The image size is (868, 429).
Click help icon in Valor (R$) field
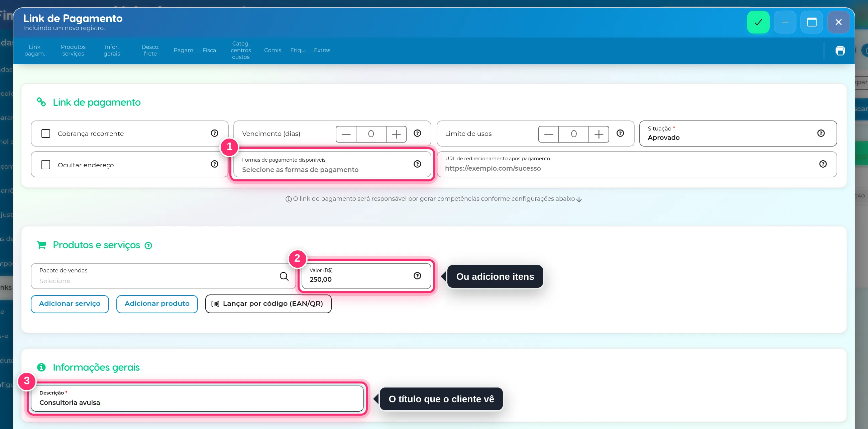click(417, 276)
